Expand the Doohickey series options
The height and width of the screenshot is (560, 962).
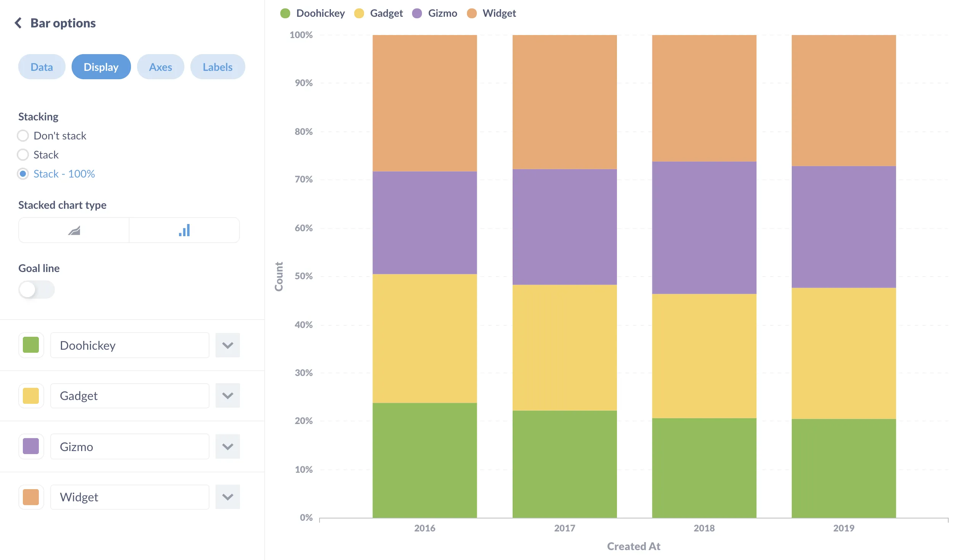click(227, 345)
